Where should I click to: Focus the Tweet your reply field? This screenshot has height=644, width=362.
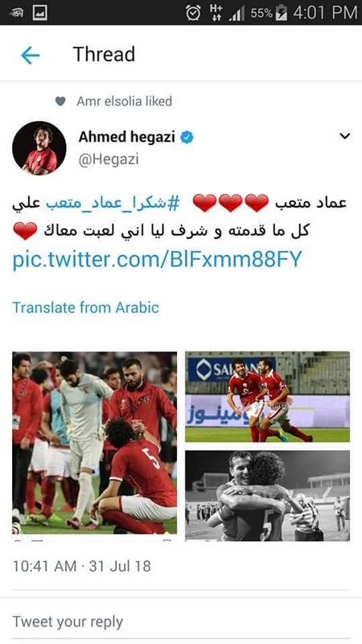point(181,621)
